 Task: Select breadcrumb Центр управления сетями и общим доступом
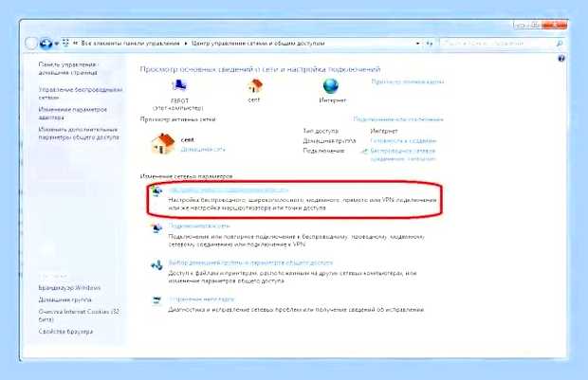(258, 44)
